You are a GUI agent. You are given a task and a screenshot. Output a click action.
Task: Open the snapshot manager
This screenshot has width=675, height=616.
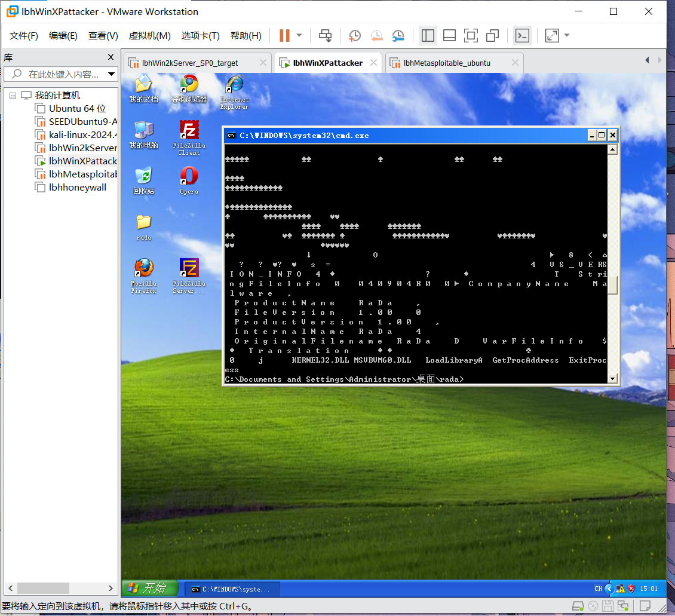[398, 35]
